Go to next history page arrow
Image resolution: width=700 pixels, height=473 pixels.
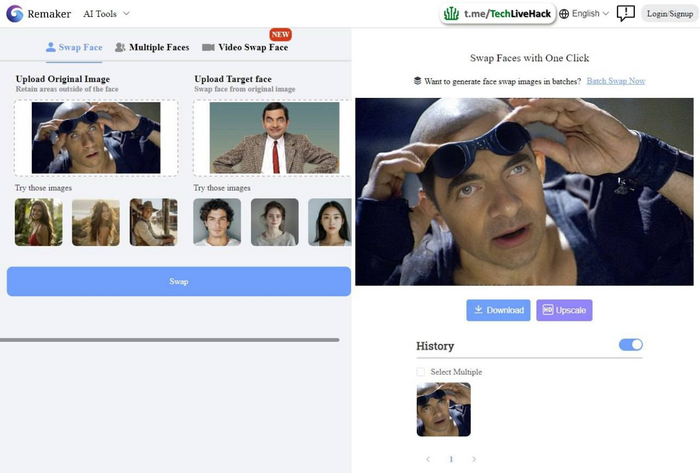pyautogui.click(x=474, y=459)
